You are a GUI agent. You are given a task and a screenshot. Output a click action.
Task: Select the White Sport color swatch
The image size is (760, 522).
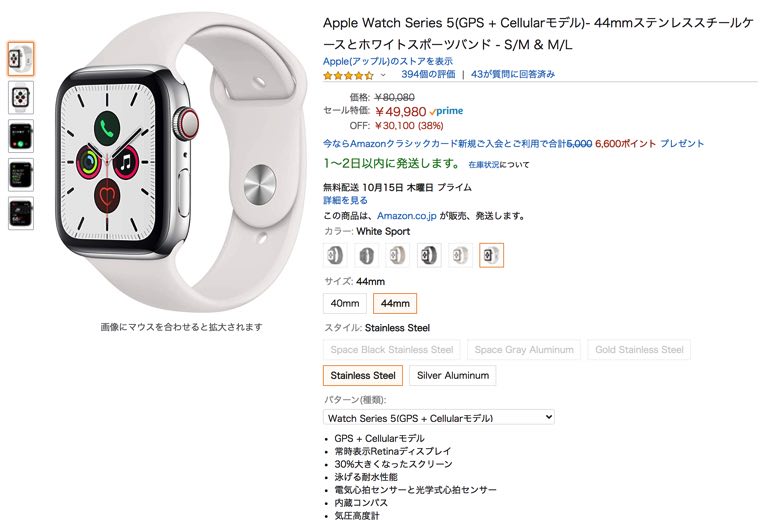tap(491, 255)
